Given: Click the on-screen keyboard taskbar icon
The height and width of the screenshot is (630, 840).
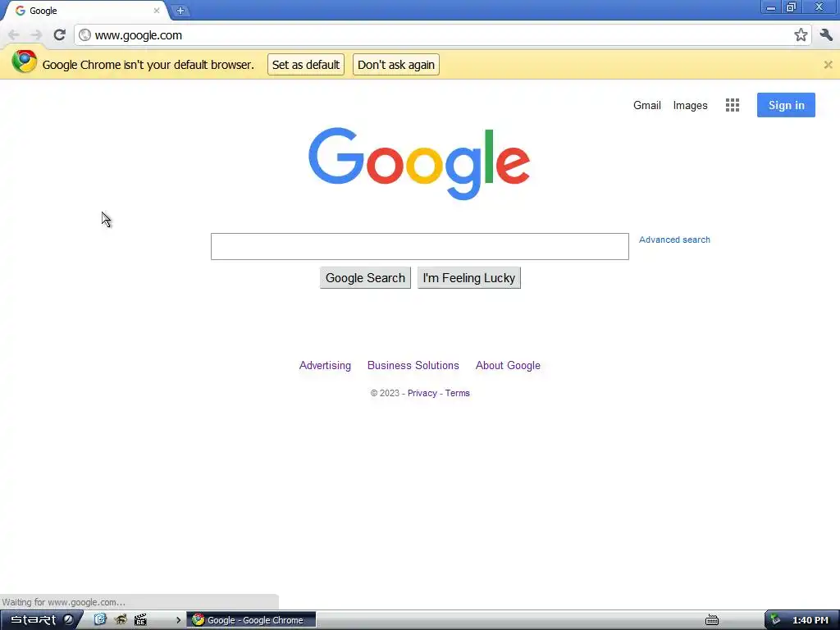Looking at the screenshot, I should click(x=711, y=620).
